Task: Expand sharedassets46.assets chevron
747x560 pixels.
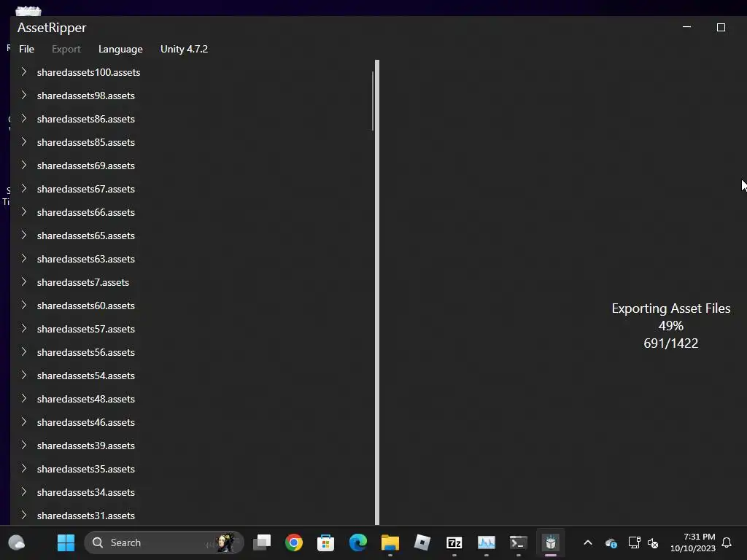Action: 24,422
